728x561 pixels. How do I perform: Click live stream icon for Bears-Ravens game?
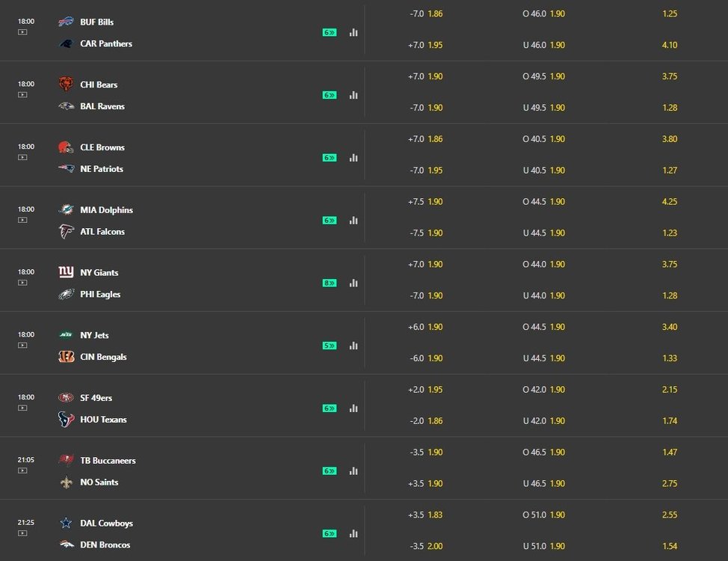pyautogui.click(x=22, y=95)
